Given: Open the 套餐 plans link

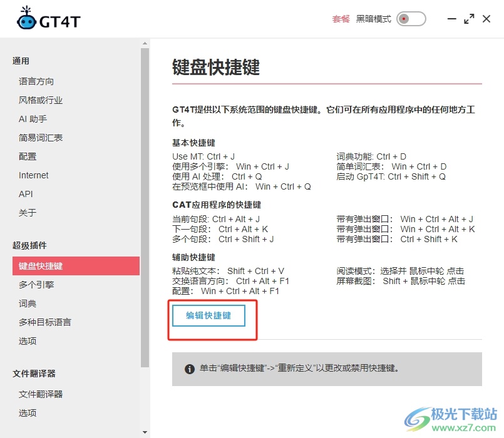Looking at the screenshot, I should point(341,19).
